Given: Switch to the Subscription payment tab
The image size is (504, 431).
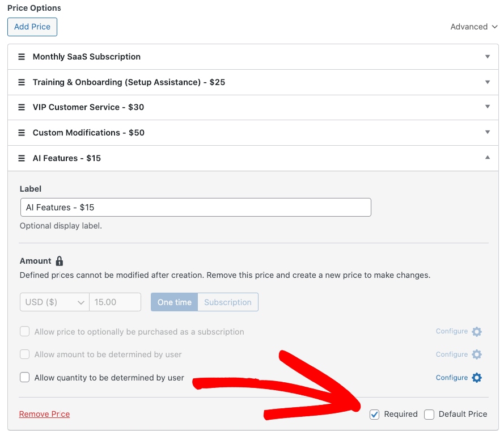Looking at the screenshot, I should (228, 302).
